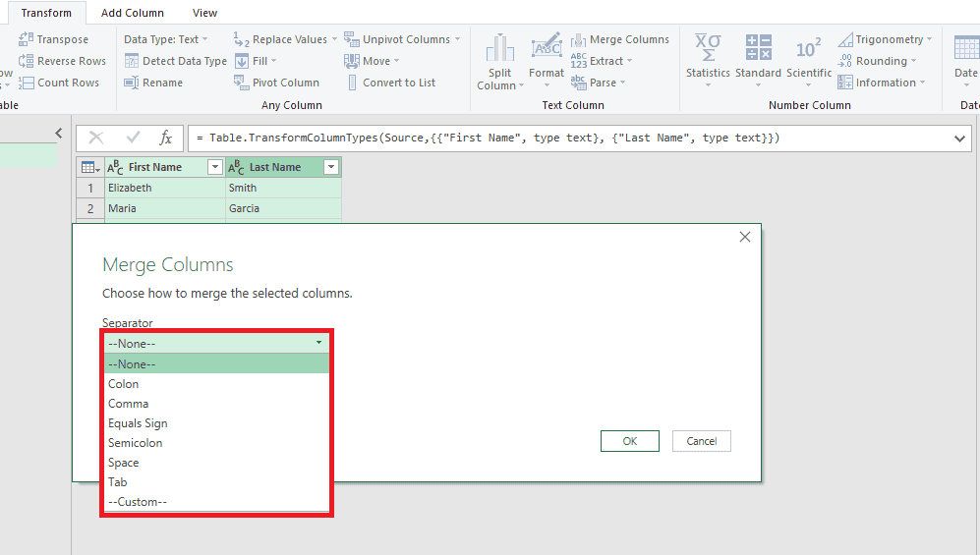Click the Scientific 10² icon
Screen dimensions: 980x555
point(809,48)
